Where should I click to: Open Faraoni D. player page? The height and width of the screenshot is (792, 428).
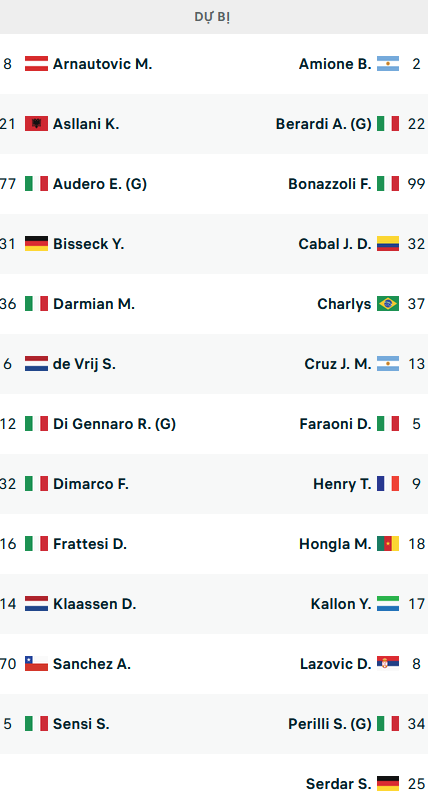336,424
